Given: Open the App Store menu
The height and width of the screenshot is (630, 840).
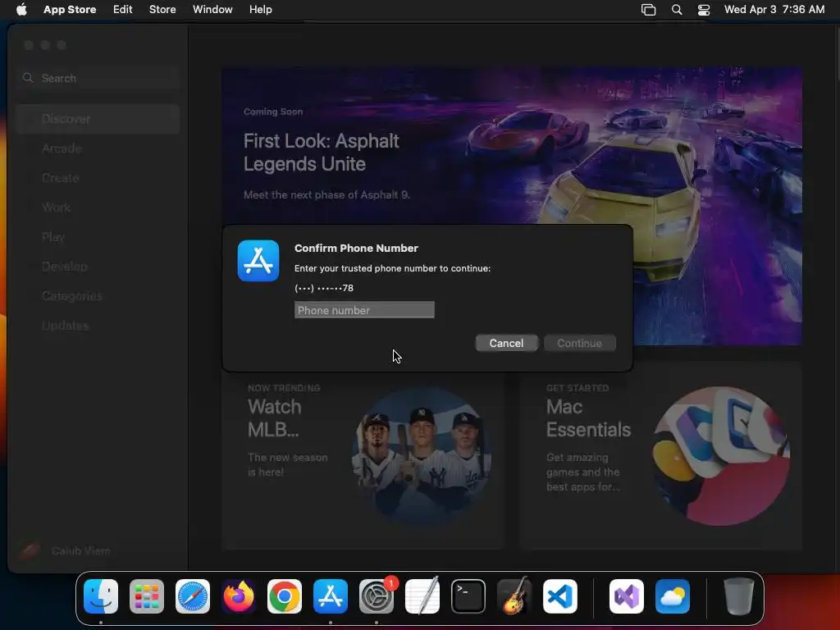Looking at the screenshot, I should click(70, 10).
